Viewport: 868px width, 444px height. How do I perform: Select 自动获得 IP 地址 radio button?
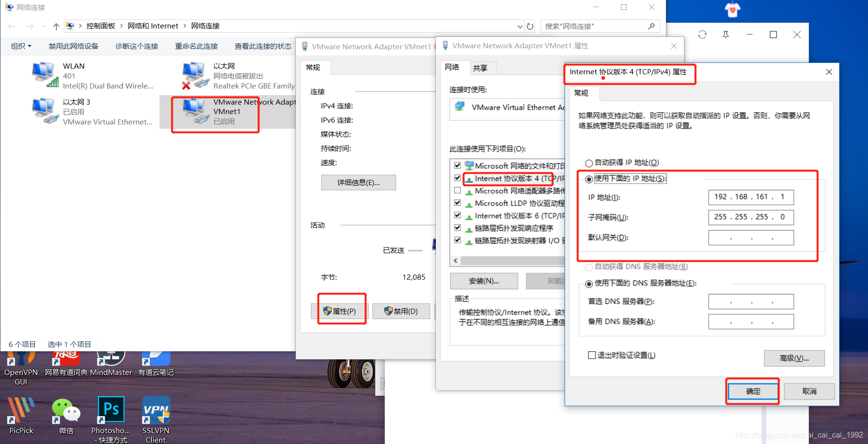coord(589,163)
